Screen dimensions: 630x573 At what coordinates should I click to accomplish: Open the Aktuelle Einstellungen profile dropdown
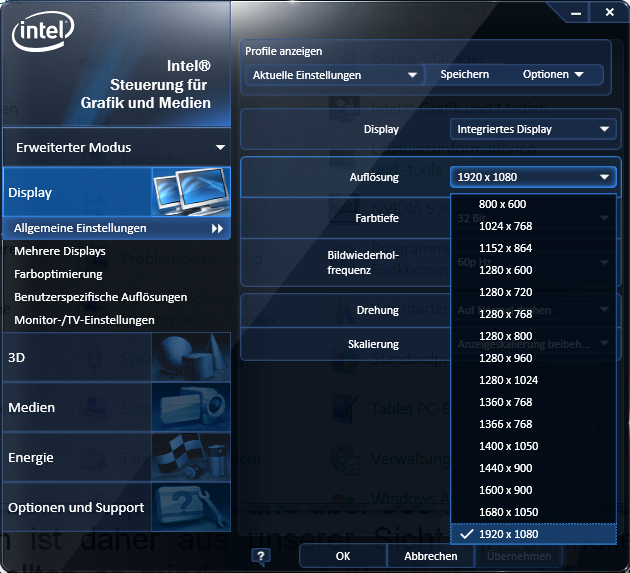pyautogui.click(x=334, y=75)
